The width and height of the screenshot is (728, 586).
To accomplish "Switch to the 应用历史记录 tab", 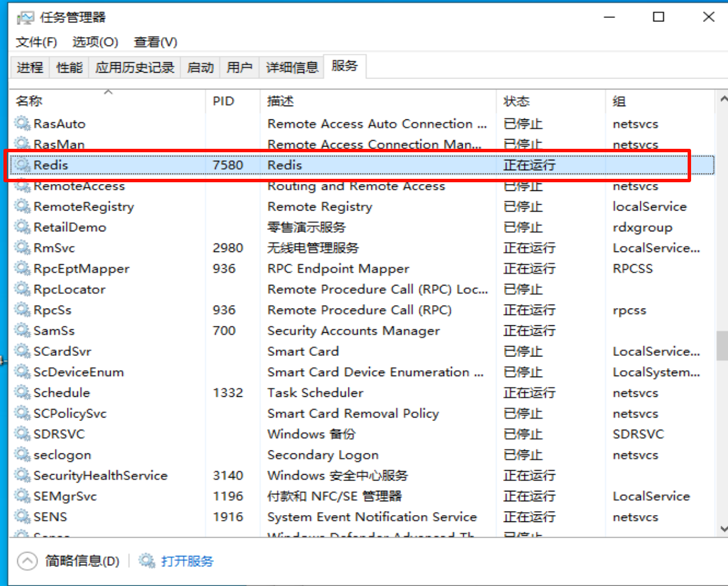I will [x=135, y=67].
